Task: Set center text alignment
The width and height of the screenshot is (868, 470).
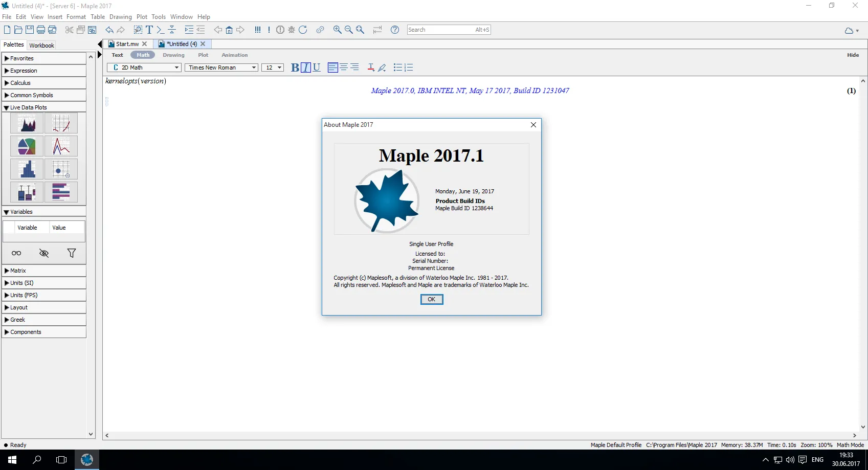Action: [x=344, y=68]
